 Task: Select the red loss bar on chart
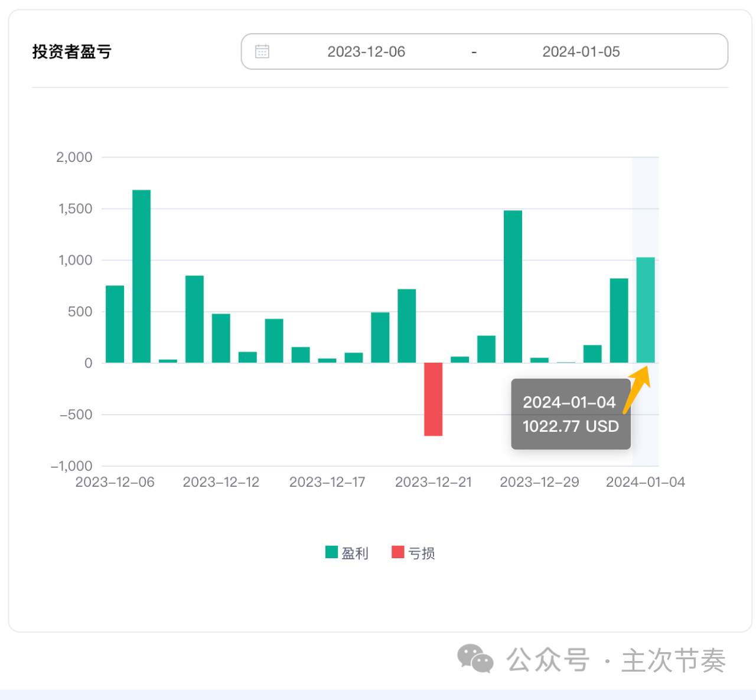click(x=434, y=399)
